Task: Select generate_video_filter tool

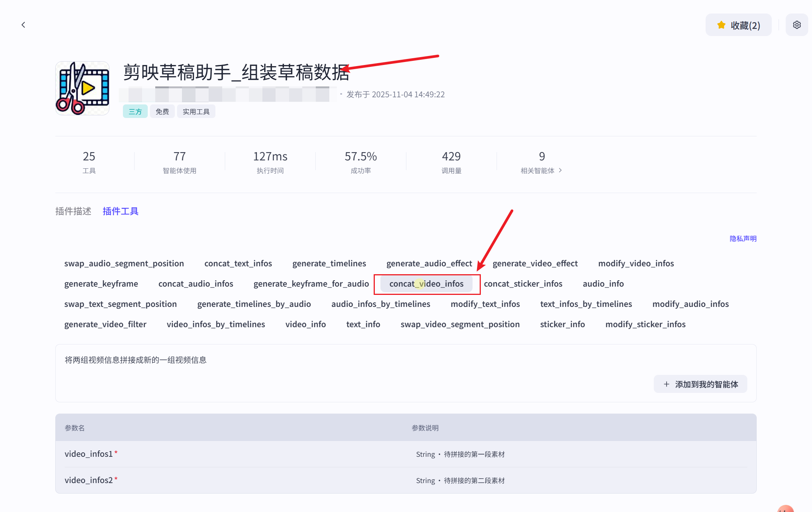Action: coord(105,324)
